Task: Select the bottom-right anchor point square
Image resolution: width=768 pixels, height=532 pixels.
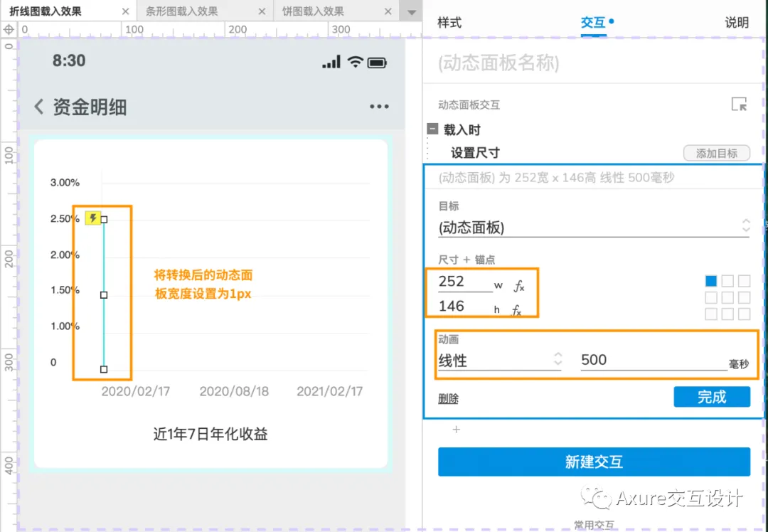Action: click(744, 314)
